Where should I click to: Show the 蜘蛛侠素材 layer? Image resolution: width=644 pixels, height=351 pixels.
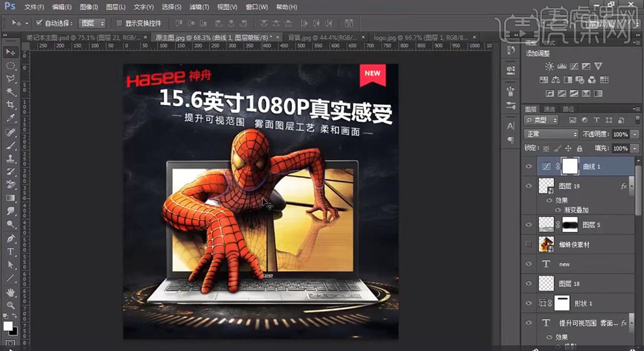528,244
